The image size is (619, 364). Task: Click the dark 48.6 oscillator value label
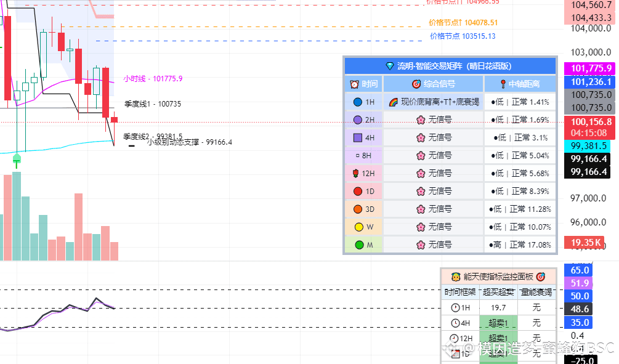[579, 309]
